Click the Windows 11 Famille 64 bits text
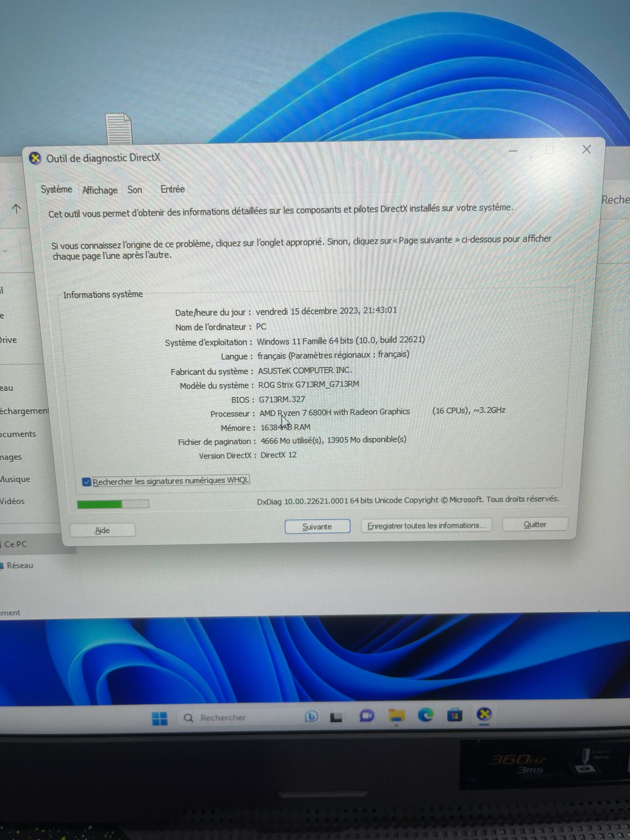 340,340
